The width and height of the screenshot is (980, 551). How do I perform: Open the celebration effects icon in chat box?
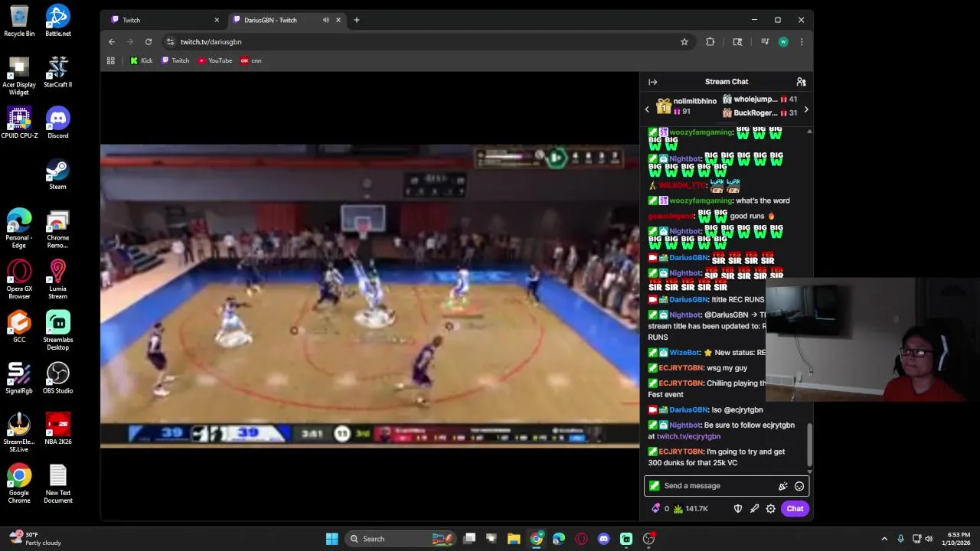782,486
